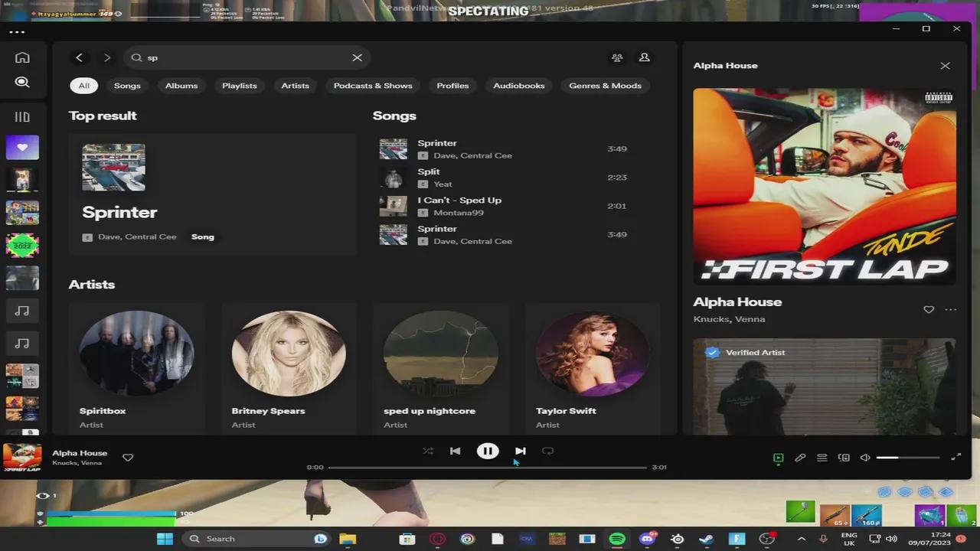Open the Friend Activity icon
Screen dimensions: 980x551
click(617, 57)
